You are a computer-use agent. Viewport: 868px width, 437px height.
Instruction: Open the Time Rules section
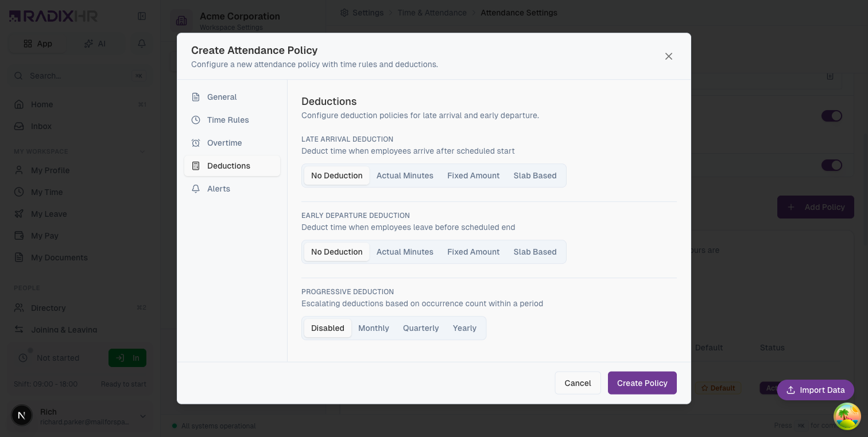232,120
